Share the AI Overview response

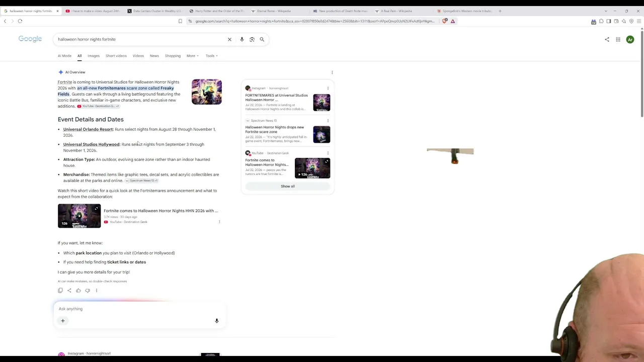69,290
